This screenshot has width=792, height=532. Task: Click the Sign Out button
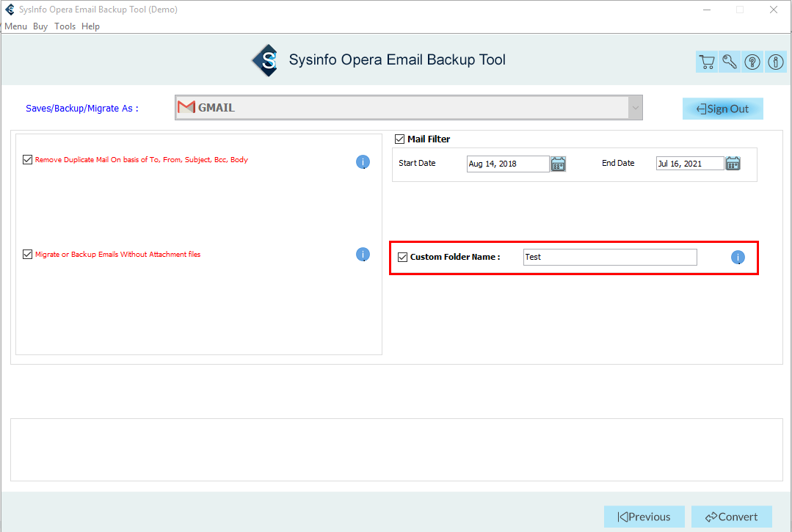coord(723,109)
